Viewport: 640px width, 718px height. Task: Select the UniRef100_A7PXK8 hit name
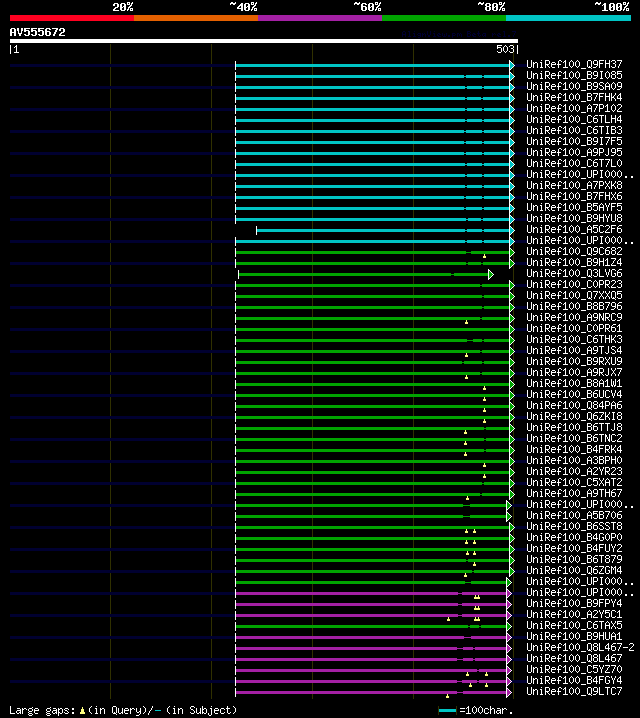click(x=574, y=185)
